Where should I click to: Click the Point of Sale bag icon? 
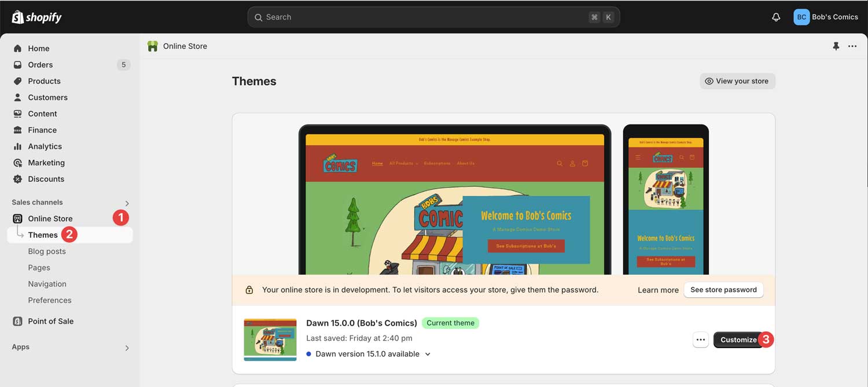17,321
